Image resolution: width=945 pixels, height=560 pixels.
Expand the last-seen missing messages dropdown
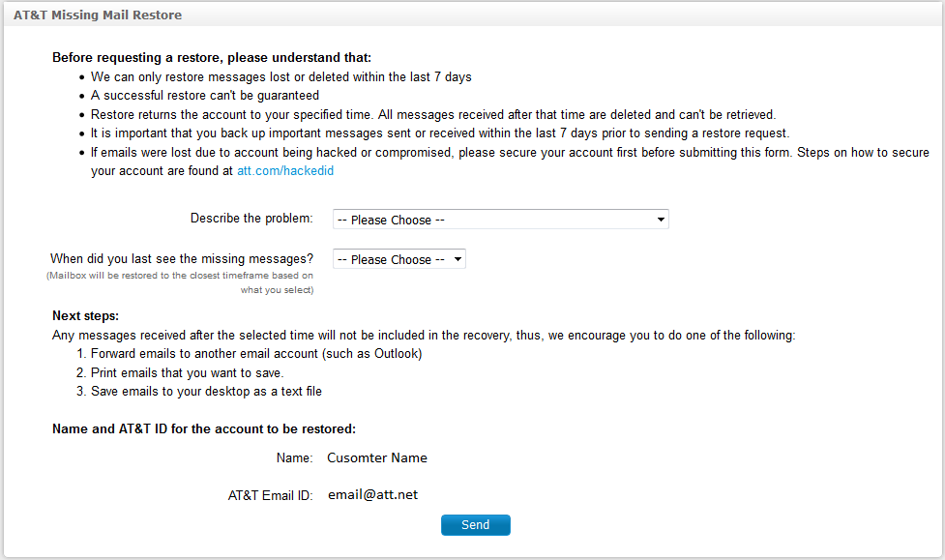(399, 259)
